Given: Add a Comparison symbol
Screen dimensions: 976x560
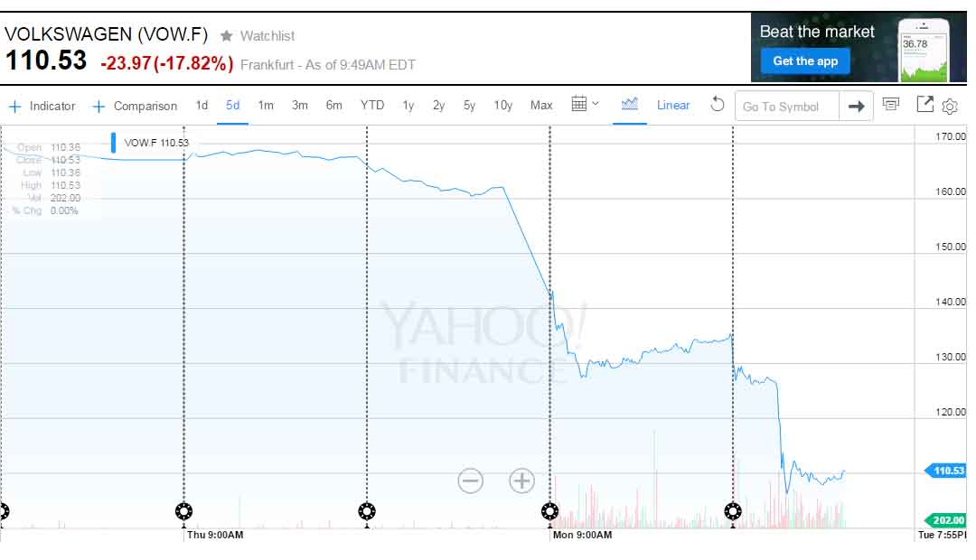Looking at the screenshot, I should (x=135, y=106).
